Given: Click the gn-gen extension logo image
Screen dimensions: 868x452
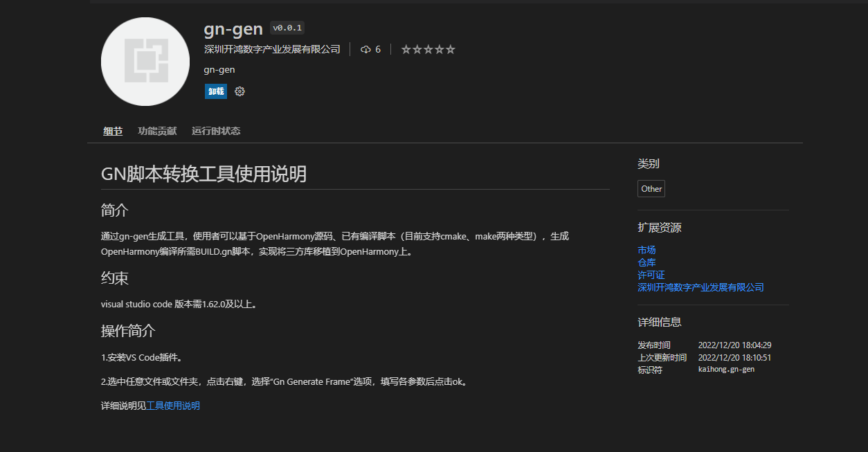Looking at the screenshot, I should (145, 62).
